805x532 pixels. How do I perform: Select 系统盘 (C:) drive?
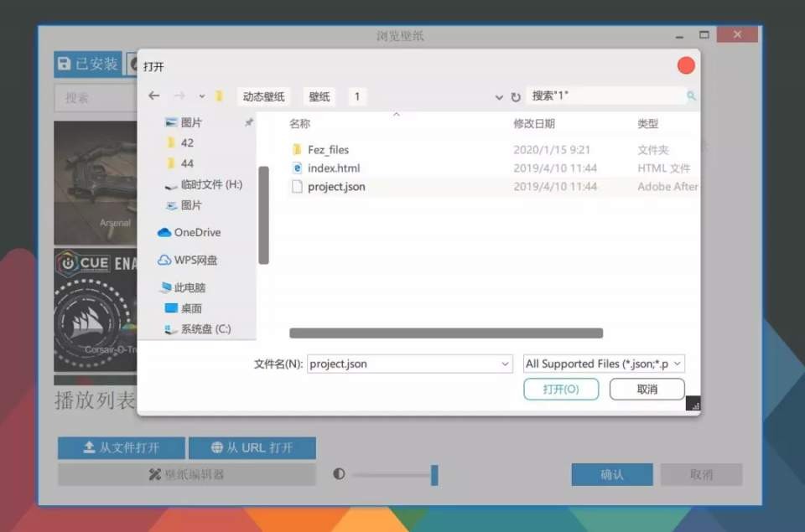pyautogui.click(x=205, y=329)
